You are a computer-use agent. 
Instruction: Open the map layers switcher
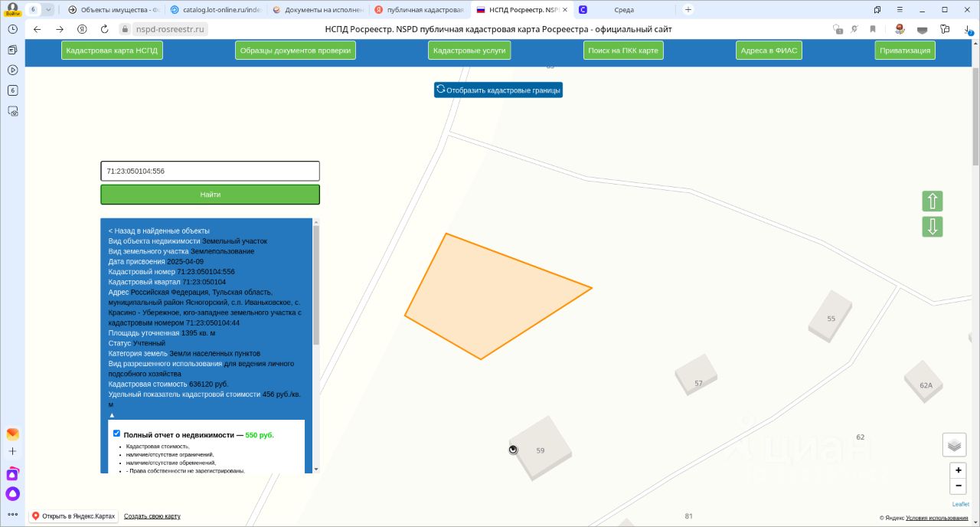954,444
